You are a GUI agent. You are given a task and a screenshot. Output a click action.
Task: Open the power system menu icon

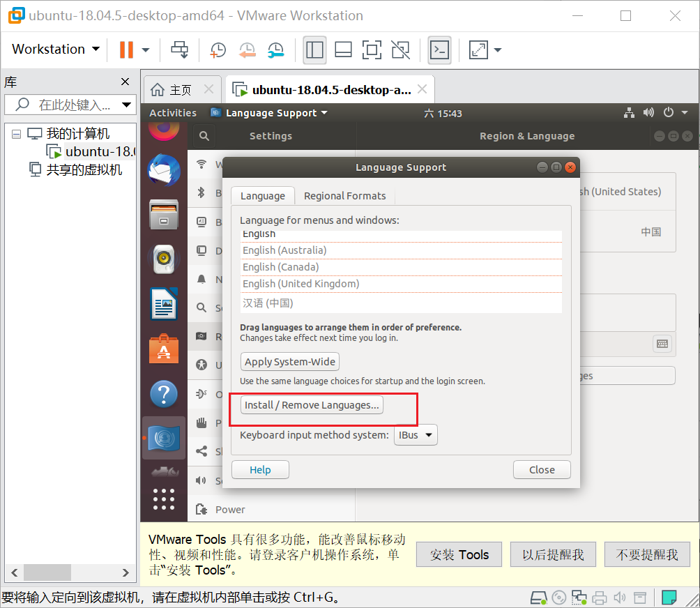(669, 112)
